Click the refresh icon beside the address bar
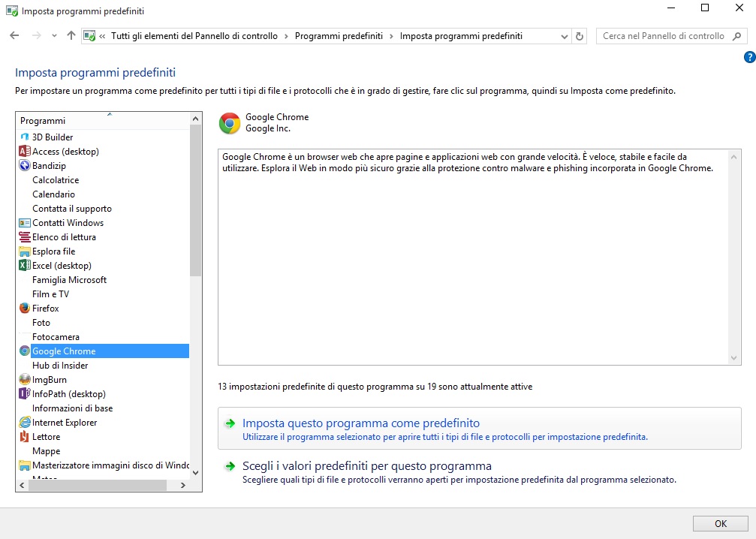The image size is (756, 539). (577, 35)
